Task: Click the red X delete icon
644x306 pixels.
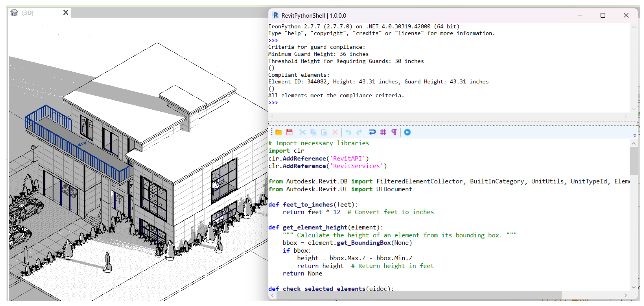Action: pos(335,132)
